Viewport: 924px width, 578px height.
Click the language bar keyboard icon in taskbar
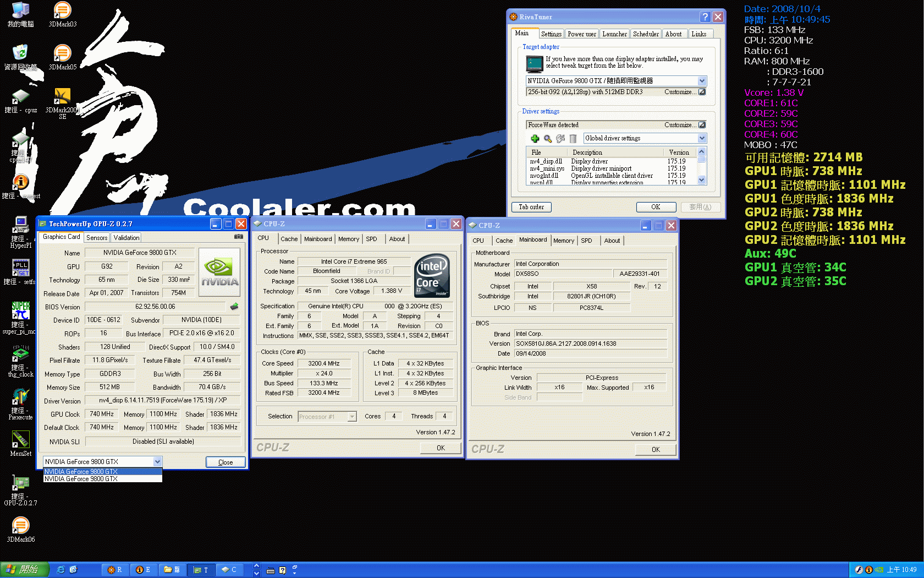click(271, 570)
